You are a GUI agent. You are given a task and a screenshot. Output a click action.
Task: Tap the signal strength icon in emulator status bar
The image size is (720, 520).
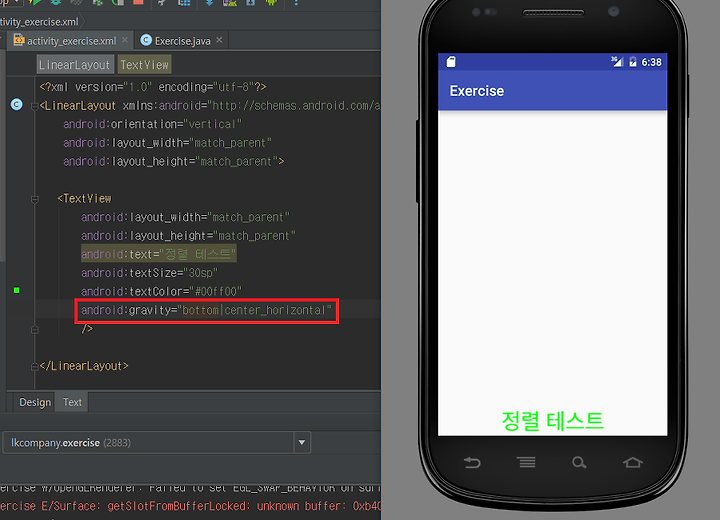tap(617, 62)
